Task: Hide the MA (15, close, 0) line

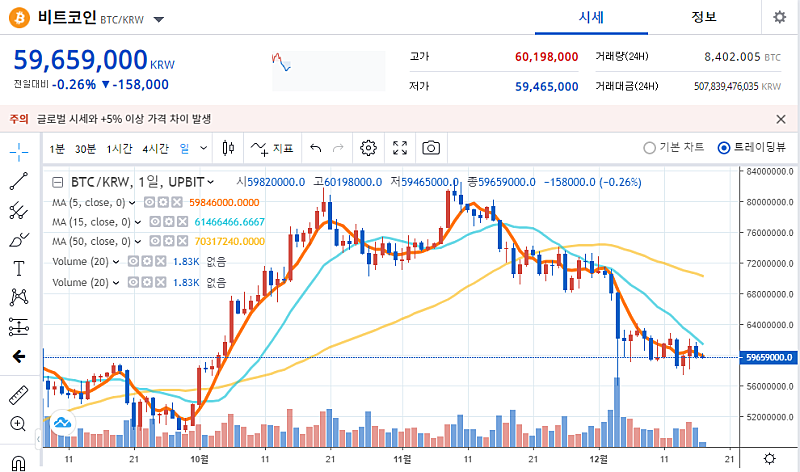Action: click(x=155, y=222)
